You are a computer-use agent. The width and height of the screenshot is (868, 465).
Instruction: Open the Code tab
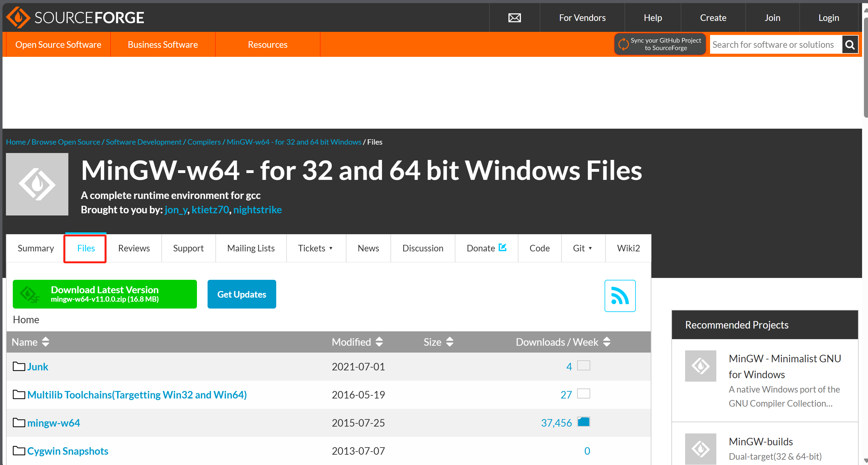click(539, 248)
